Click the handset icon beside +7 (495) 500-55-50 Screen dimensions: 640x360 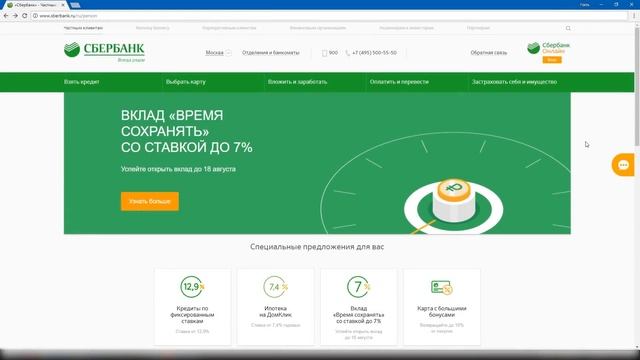(x=347, y=53)
